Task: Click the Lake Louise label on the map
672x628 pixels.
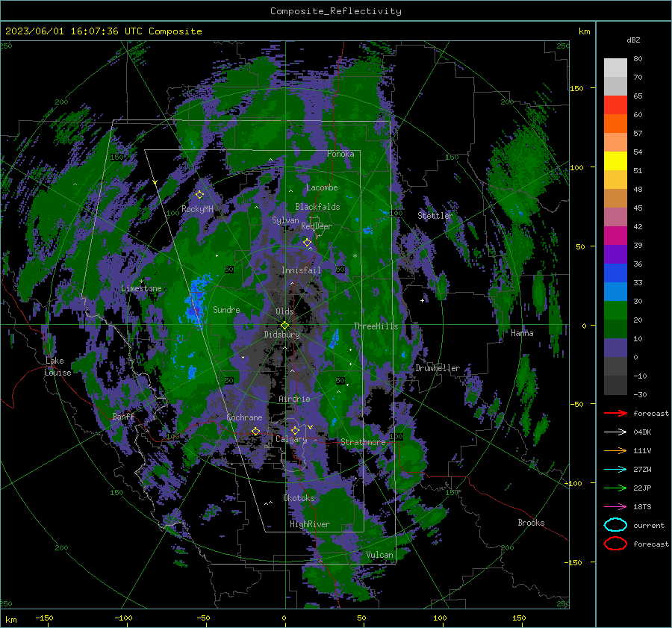Action: click(57, 367)
